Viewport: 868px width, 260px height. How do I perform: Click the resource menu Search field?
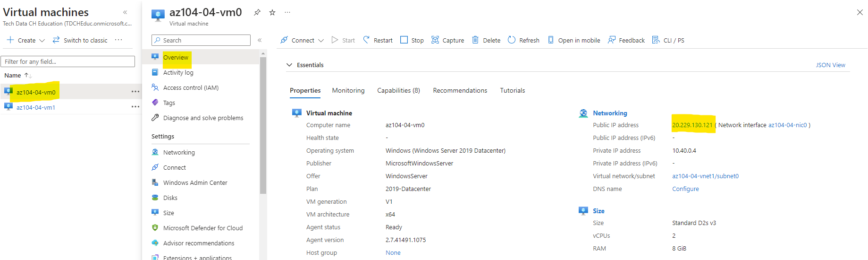[201, 40]
